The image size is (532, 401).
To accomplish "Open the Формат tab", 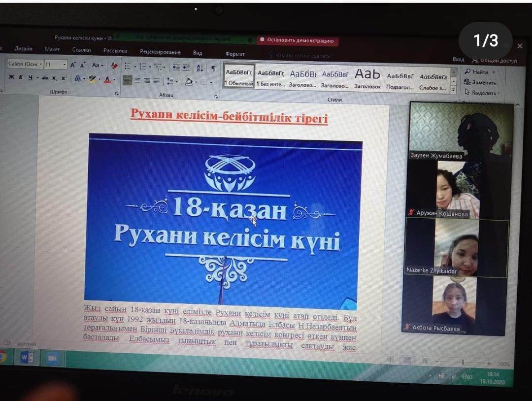I will (x=235, y=54).
